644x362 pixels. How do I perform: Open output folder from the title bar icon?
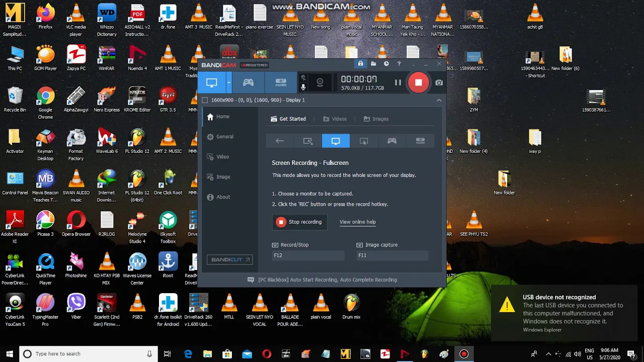click(x=373, y=64)
